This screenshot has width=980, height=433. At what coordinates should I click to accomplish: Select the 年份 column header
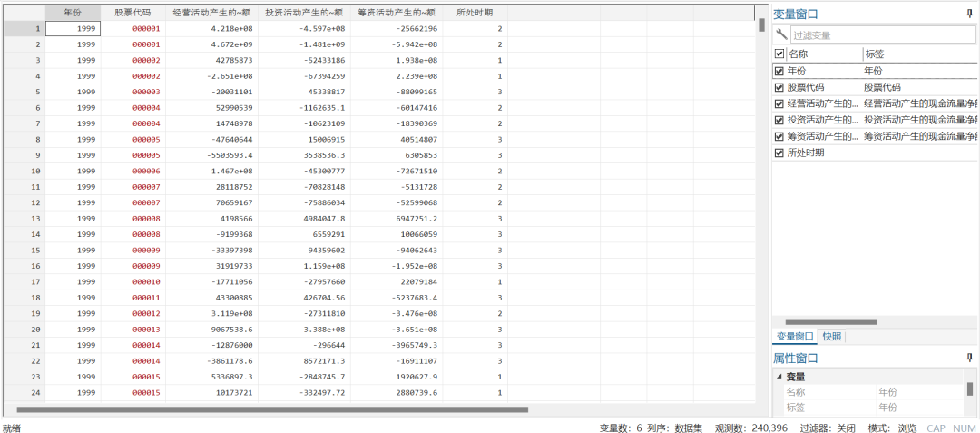tap(73, 13)
